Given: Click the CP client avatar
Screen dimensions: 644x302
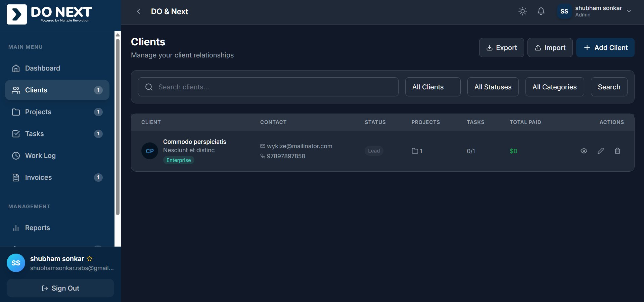Looking at the screenshot, I should pyautogui.click(x=149, y=151).
